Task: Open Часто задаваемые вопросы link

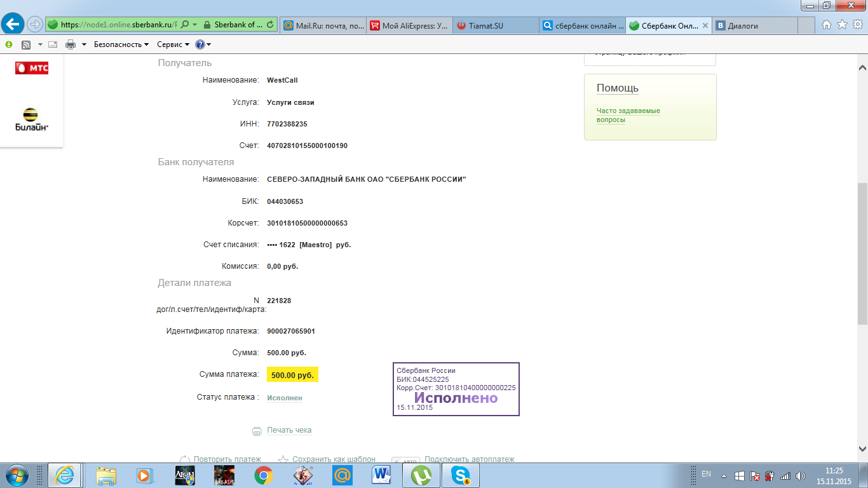Action: pos(628,115)
